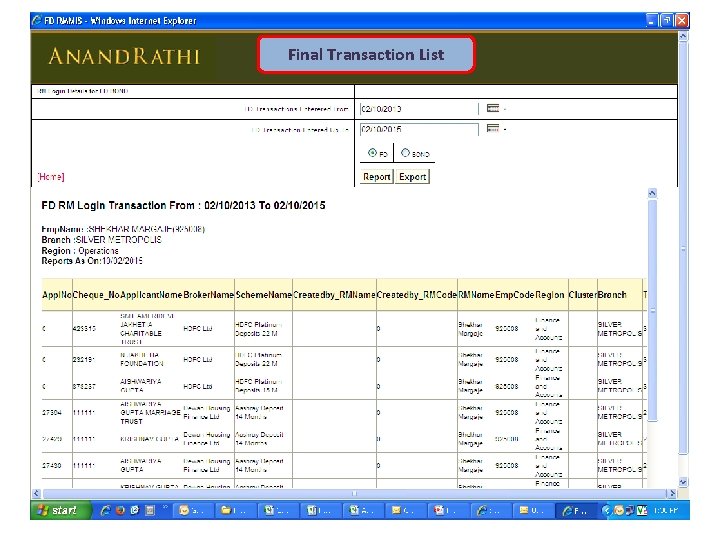Click the RMName column header
Screen dimensions: 720x540
tap(476, 295)
